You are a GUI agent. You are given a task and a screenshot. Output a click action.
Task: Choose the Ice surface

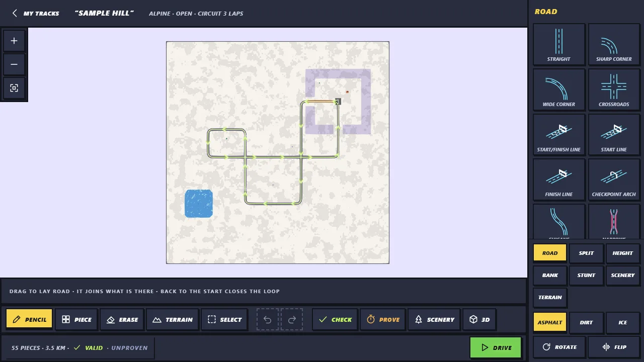tap(622, 322)
